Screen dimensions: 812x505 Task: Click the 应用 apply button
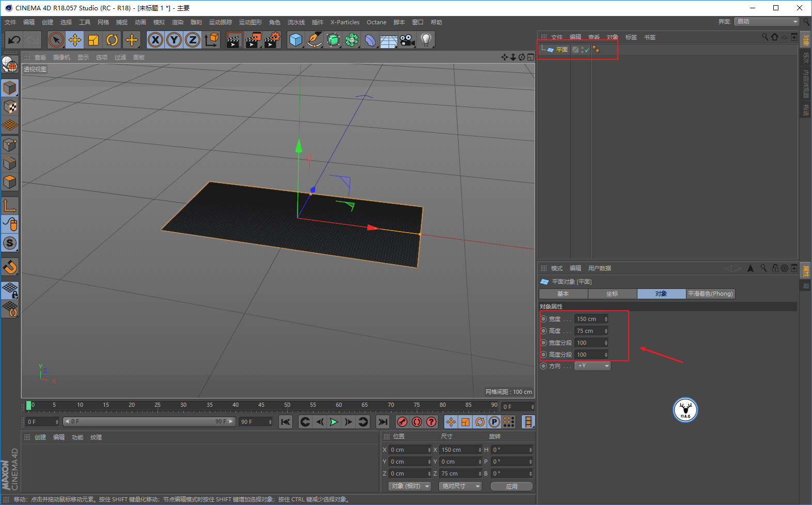[511, 486]
